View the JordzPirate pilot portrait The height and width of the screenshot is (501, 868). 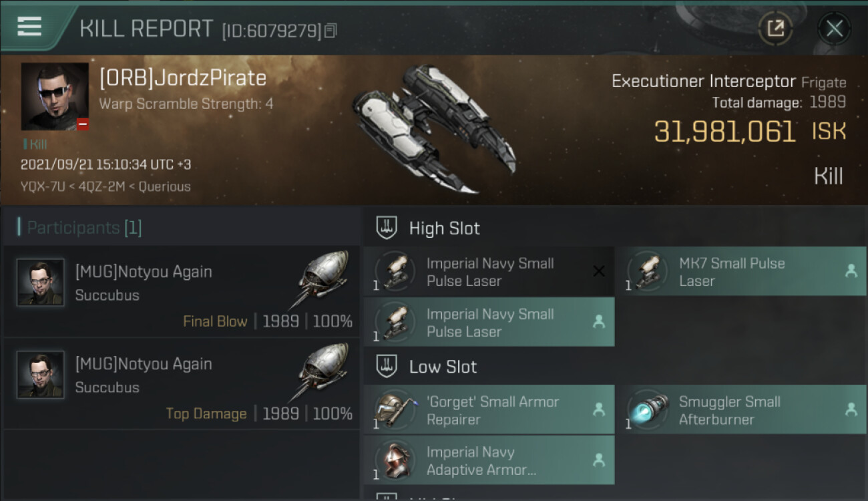[x=55, y=96]
